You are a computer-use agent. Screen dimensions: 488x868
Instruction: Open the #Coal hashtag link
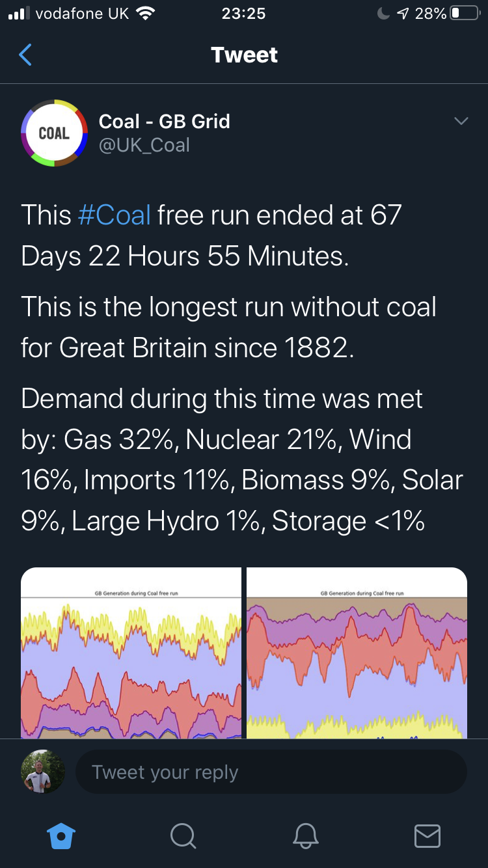[114, 215]
